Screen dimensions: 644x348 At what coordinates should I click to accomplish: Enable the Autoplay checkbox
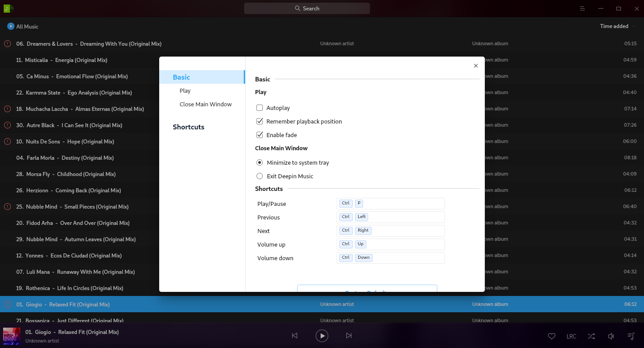(x=260, y=108)
